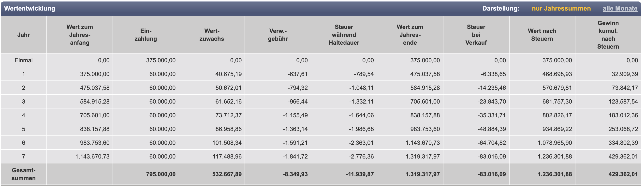Click the 'Jahr' column header

coord(24,35)
